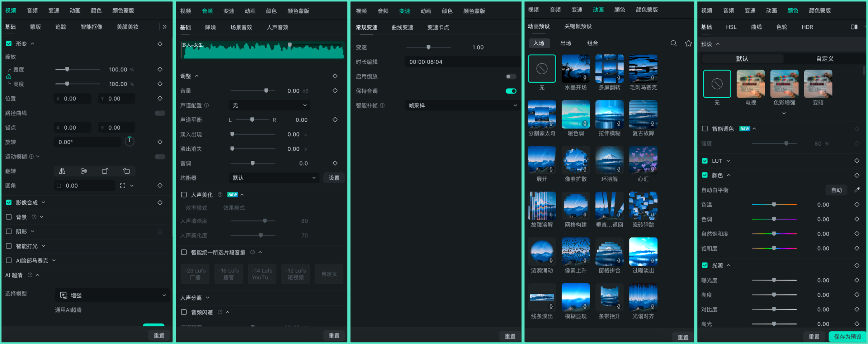Open the 出场 animation tab
The width and height of the screenshot is (868, 344).
click(566, 43)
